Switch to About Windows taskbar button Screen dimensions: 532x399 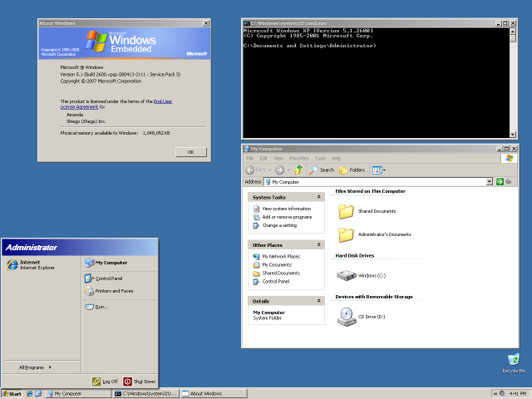(x=214, y=393)
